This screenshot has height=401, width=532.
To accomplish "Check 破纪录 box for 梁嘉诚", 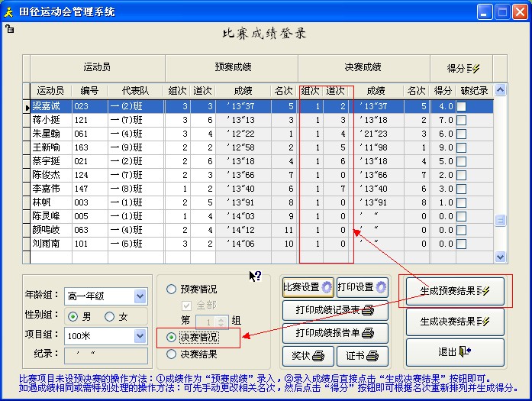I will pyautogui.click(x=462, y=107).
